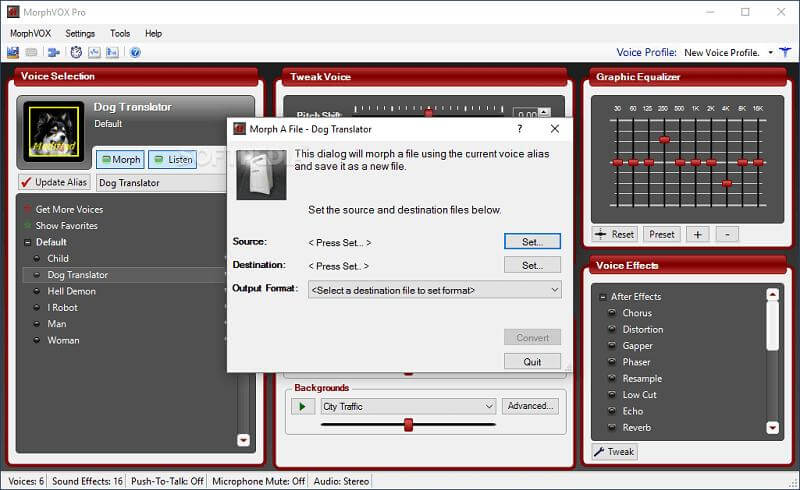Click the stopwatch icon in the toolbar
This screenshot has width=800, height=490.
(x=76, y=52)
